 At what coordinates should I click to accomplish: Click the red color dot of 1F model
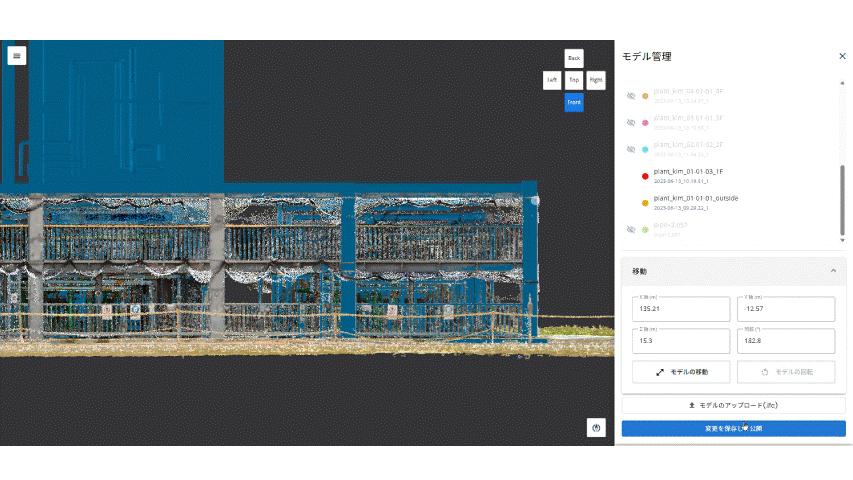click(645, 176)
